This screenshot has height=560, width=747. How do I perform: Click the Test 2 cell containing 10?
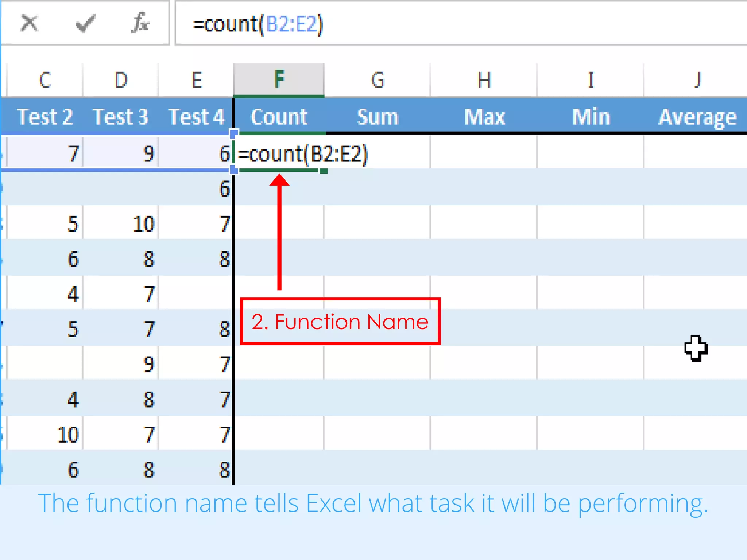point(45,434)
